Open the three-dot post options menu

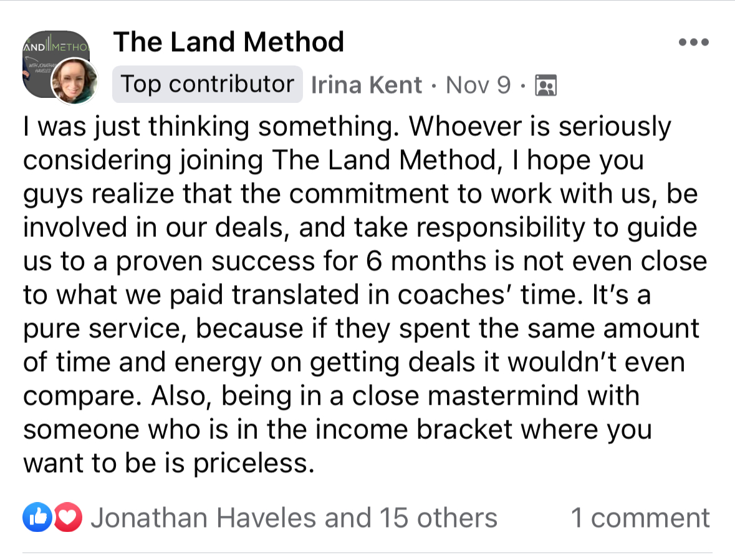click(694, 43)
